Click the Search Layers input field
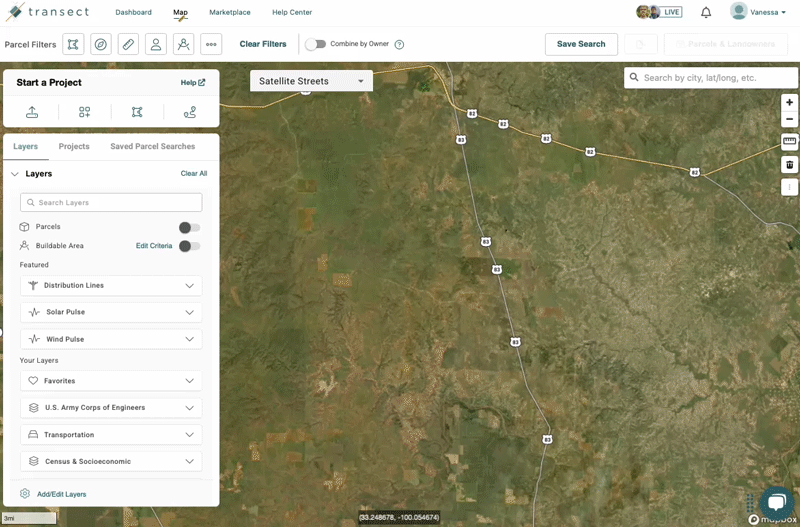 (111, 202)
